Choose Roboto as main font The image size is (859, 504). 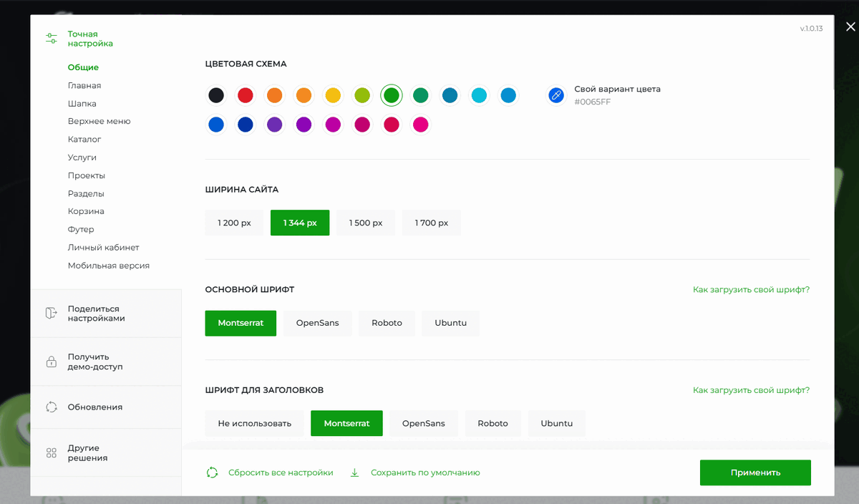[x=387, y=323]
